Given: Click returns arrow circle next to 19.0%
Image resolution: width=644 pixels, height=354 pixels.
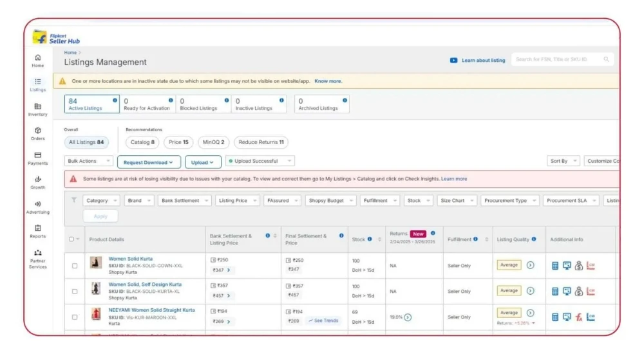Looking at the screenshot, I should [x=408, y=317].
